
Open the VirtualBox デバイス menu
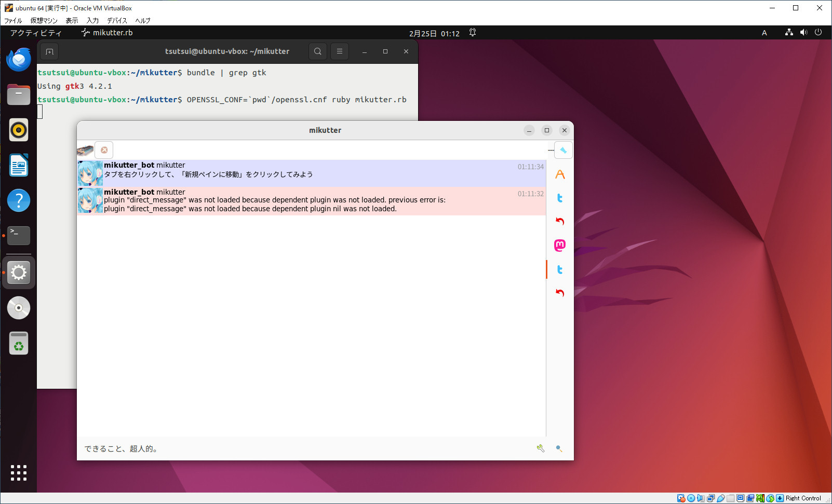coord(117,21)
